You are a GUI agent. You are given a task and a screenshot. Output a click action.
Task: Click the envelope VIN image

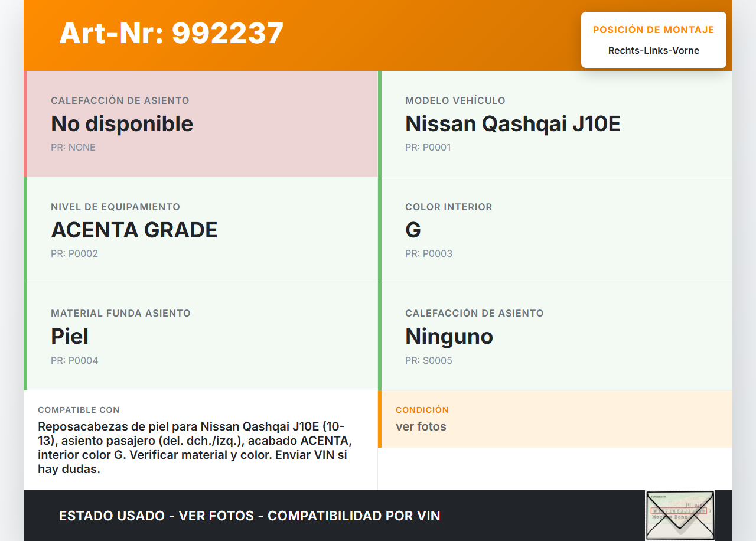point(680,515)
